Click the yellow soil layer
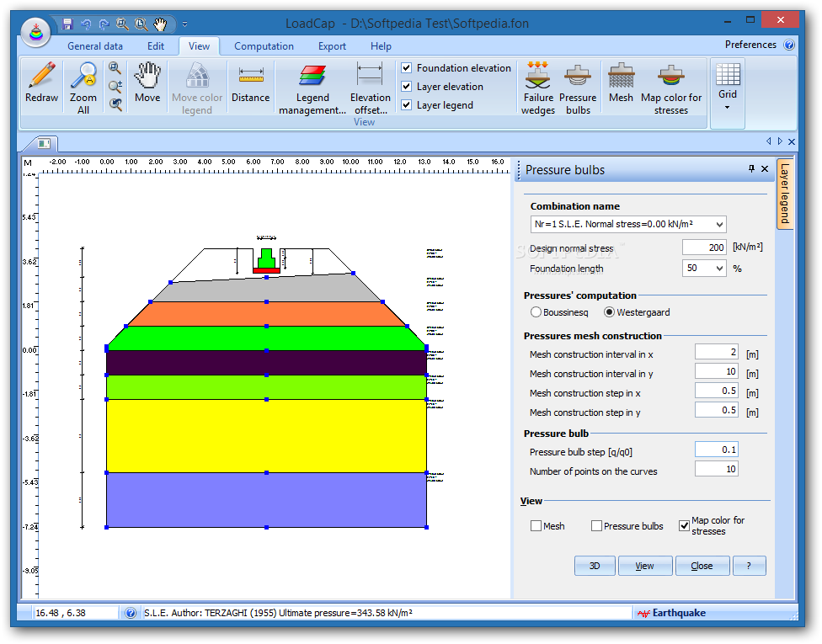Screen dimensions: 822x644 tap(266, 436)
